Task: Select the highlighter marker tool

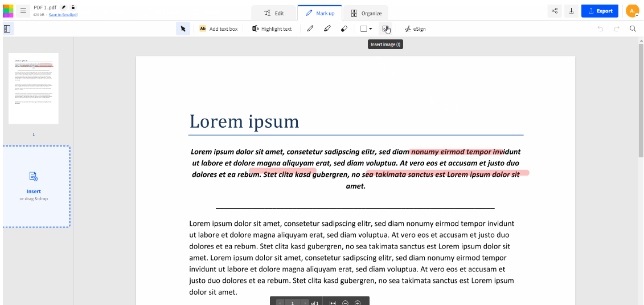Action: [x=327, y=29]
